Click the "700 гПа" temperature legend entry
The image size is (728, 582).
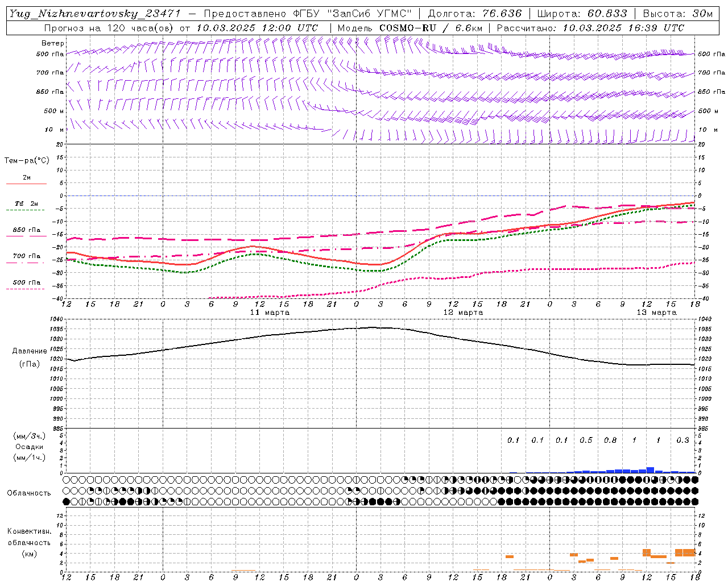click(x=27, y=256)
